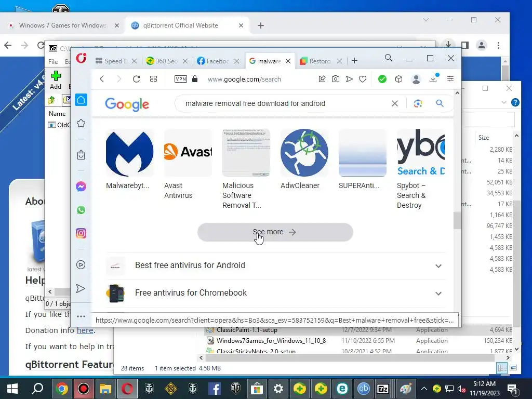Expand Free antivirus for Chromebook
Screen dimensions: 532x399
[x=275, y=293]
